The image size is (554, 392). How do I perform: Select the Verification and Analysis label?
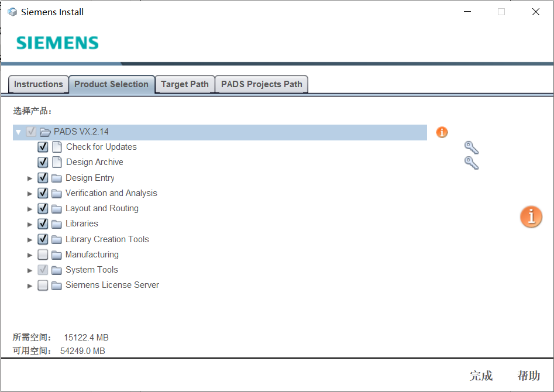111,193
